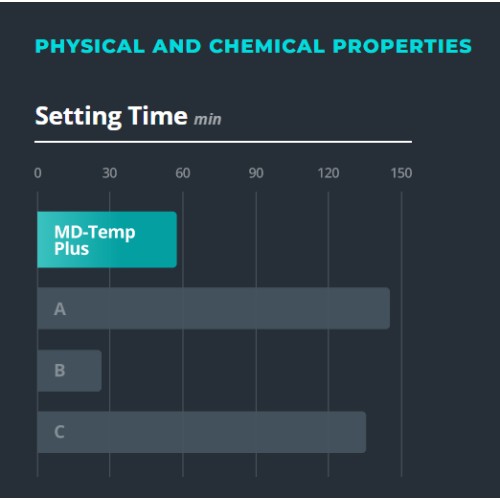Click the 0 axis label
Screen dimensions: 500x500
[x=38, y=173]
